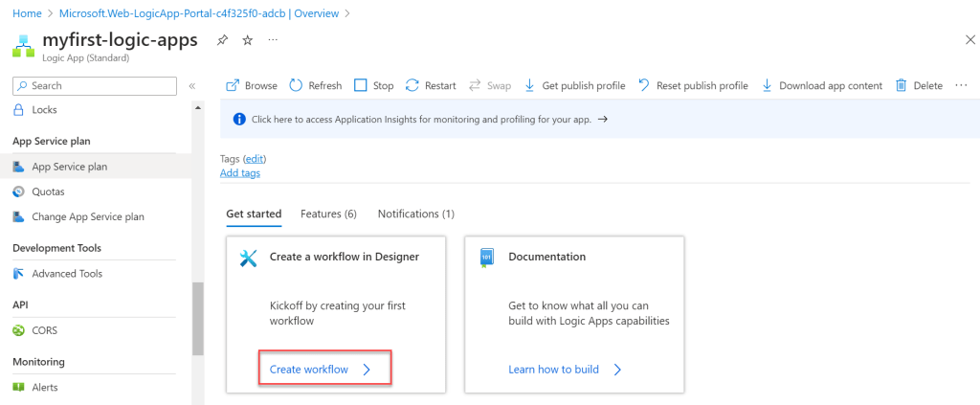Click the Documentation card heading
Viewport: 980px width, 405px height.
(x=546, y=257)
